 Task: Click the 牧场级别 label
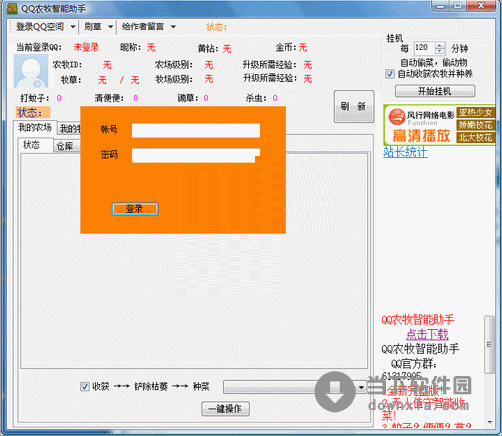click(x=174, y=79)
